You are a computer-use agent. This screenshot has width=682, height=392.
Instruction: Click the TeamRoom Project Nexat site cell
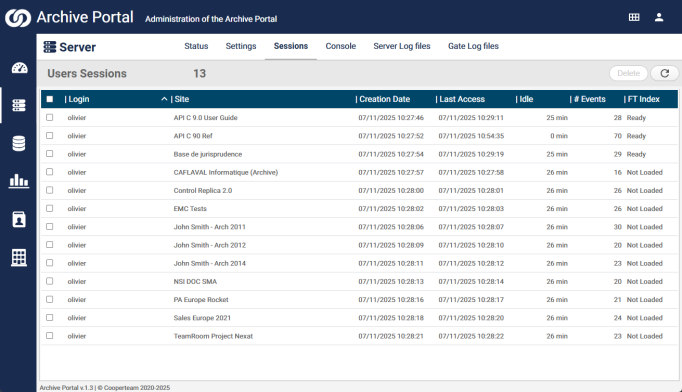(213, 336)
